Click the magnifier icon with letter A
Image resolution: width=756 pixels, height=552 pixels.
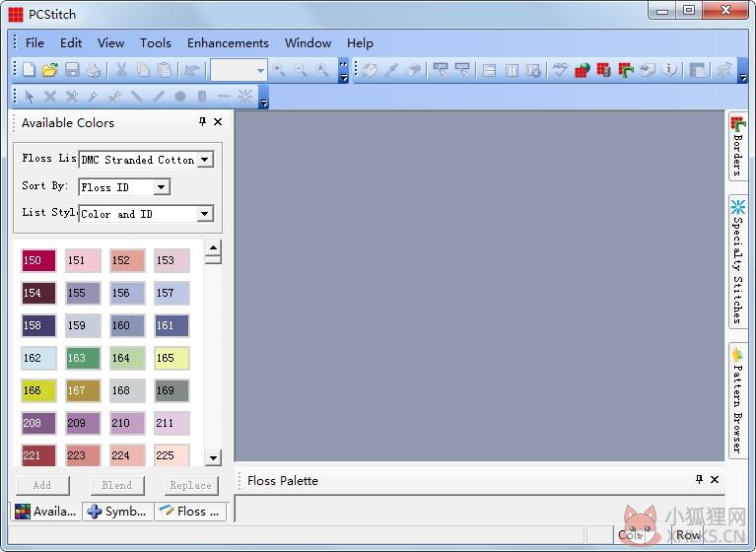click(x=322, y=70)
